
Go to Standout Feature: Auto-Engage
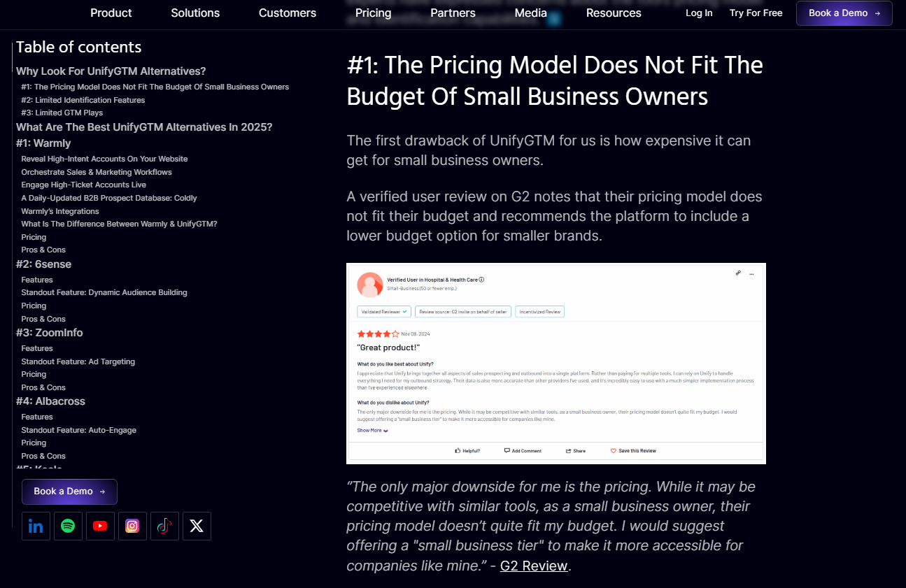(78, 430)
